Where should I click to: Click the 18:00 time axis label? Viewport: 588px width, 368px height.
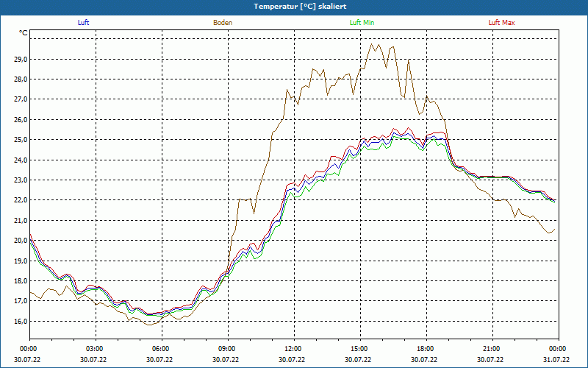426,349
